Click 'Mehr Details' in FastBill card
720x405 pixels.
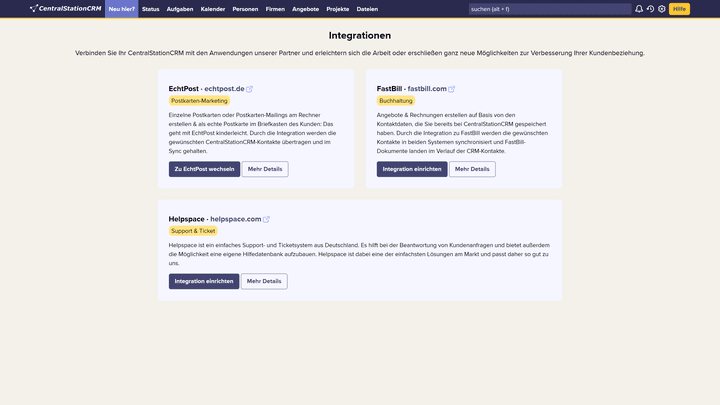(472, 169)
